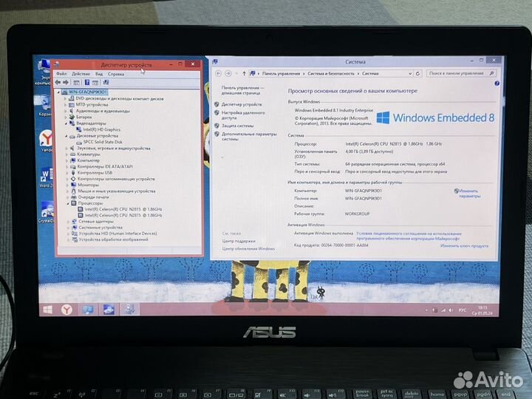
Task: Expand the Батареи node
Action: click(66, 117)
